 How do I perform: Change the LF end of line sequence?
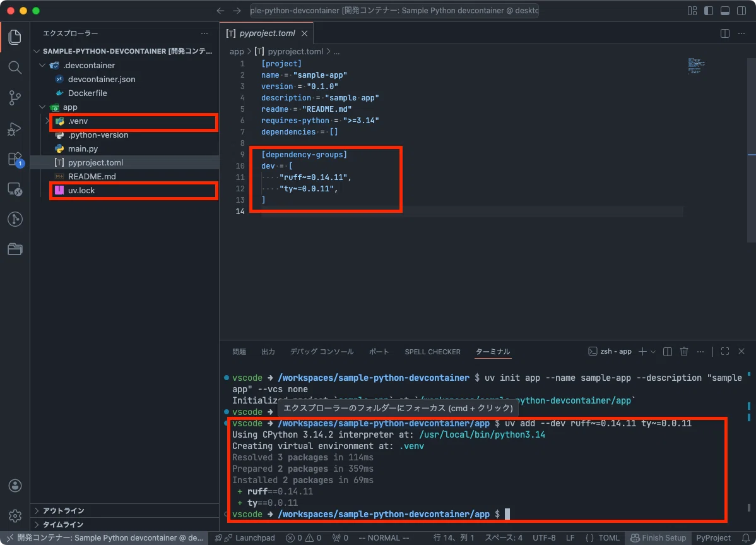[x=570, y=538]
